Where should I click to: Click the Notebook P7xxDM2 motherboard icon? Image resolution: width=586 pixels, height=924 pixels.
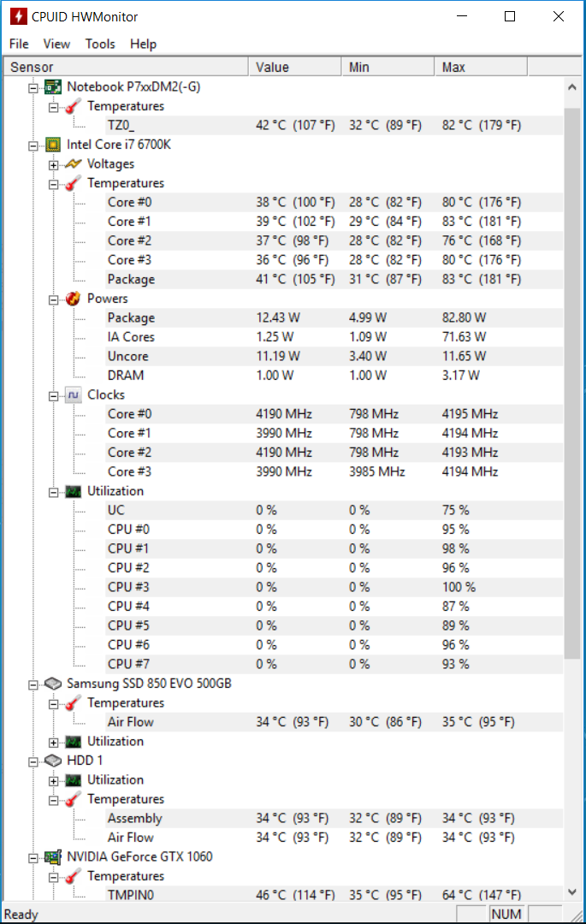[x=53, y=87]
